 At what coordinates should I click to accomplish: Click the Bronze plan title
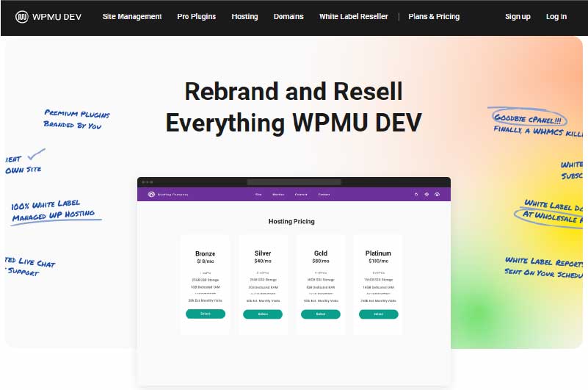click(x=205, y=253)
